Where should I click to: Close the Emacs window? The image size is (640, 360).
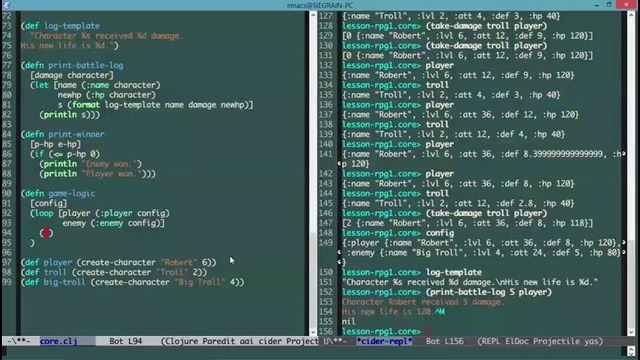coord(627,4)
